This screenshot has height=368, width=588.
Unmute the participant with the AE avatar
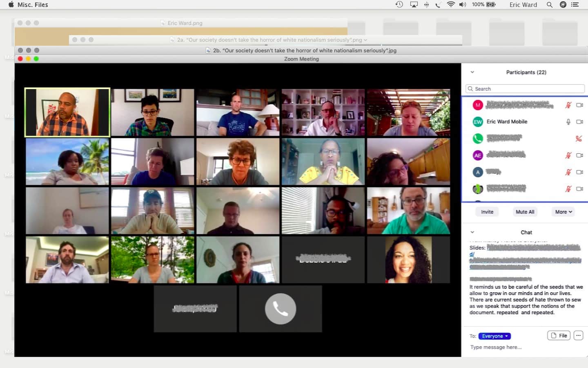[568, 155]
